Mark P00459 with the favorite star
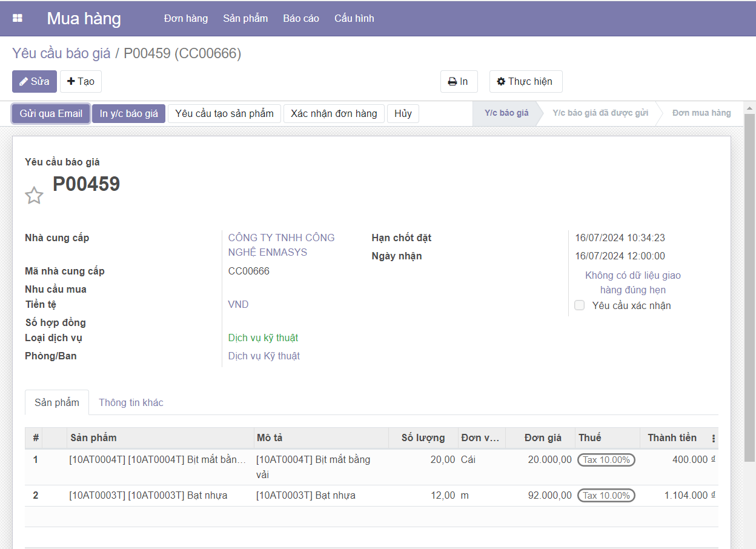 [x=34, y=195]
